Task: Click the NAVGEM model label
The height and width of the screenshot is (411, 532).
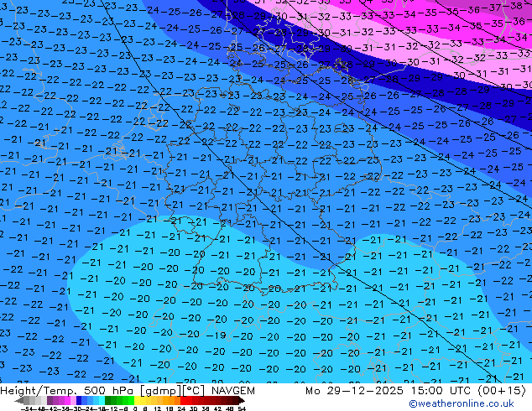Action: 233,391
